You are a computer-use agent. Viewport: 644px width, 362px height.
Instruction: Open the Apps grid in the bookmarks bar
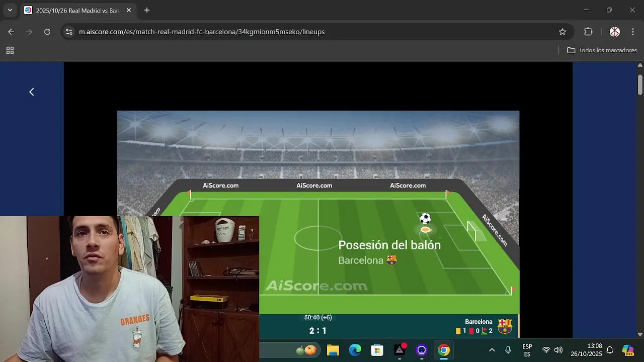[x=10, y=50]
